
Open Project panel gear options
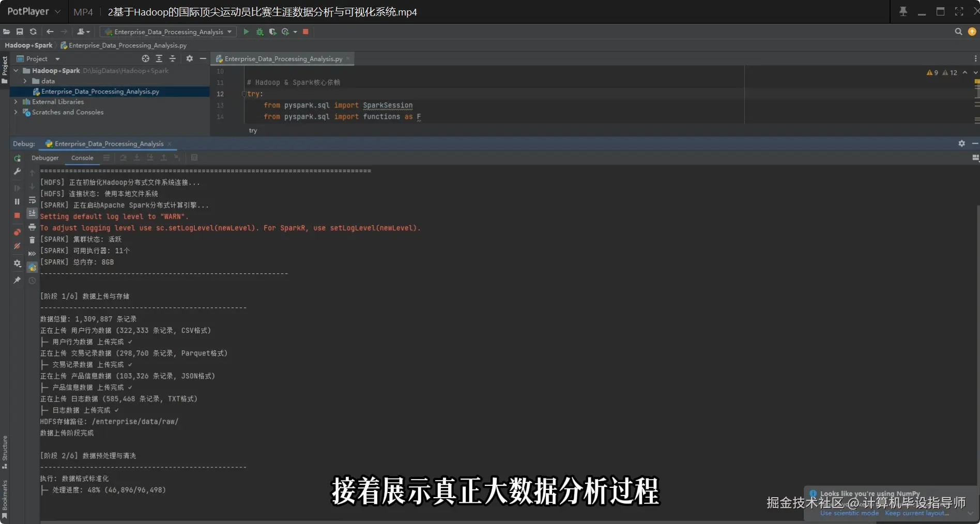click(x=189, y=58)
